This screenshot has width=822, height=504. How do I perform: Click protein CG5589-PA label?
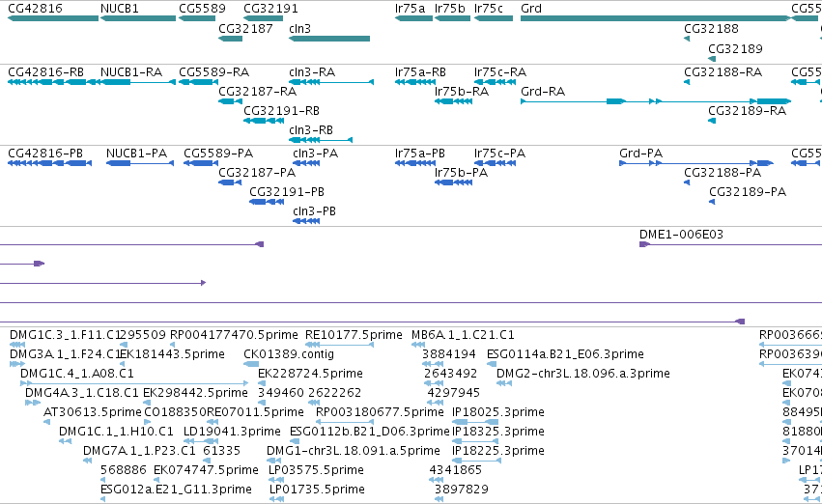[218, 153]
